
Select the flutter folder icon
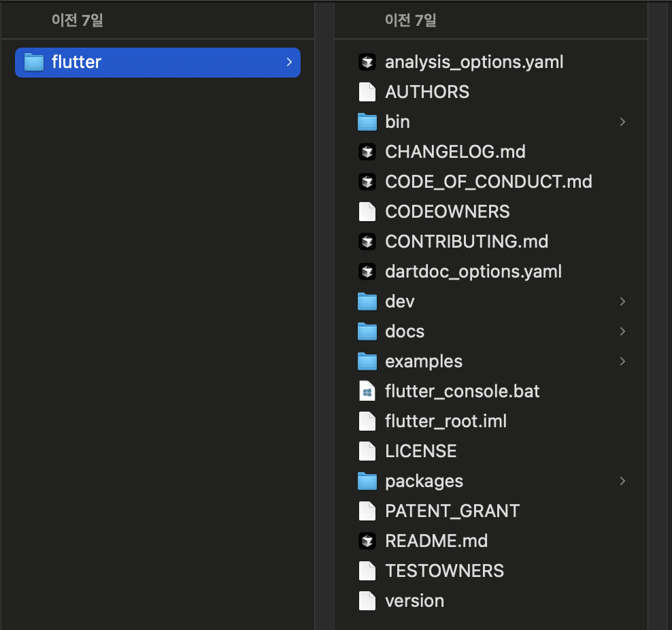pyautogui.click(x=34, y=62)
